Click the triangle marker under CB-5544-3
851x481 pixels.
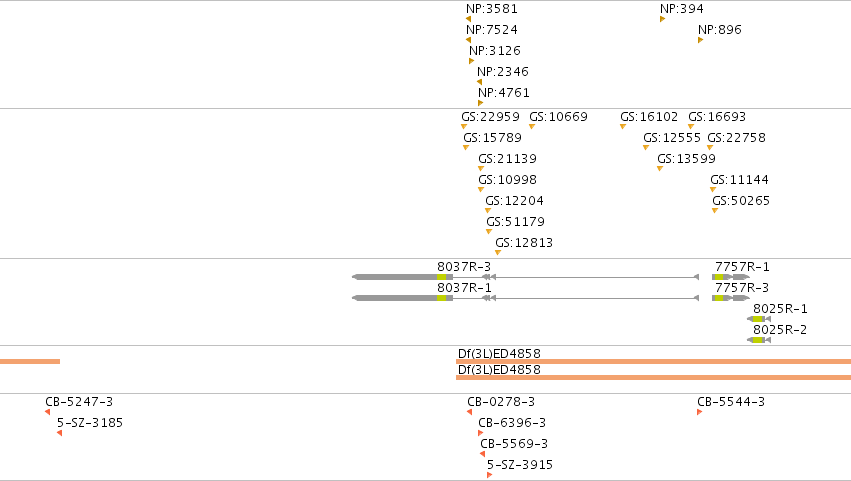[700, 412]
